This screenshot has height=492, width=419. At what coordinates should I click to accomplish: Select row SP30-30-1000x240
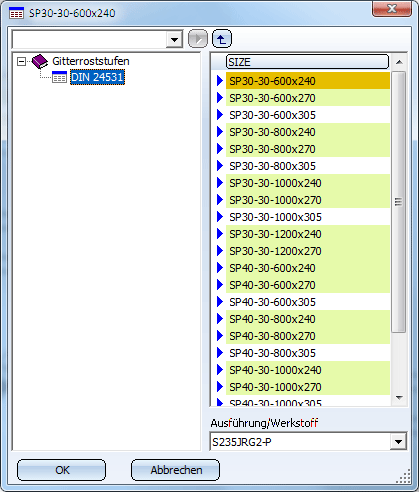pos(308,183)
